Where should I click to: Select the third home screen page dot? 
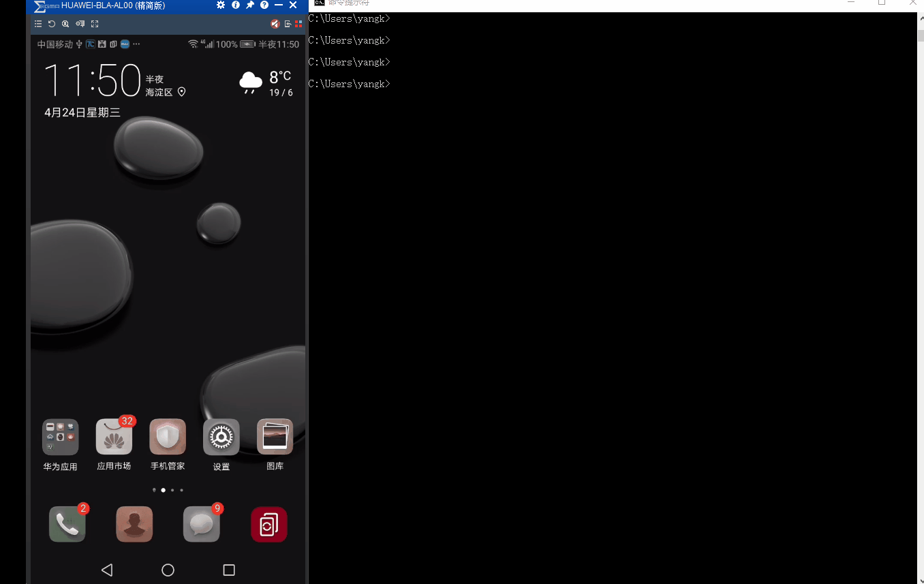click(x=172, y=490)
